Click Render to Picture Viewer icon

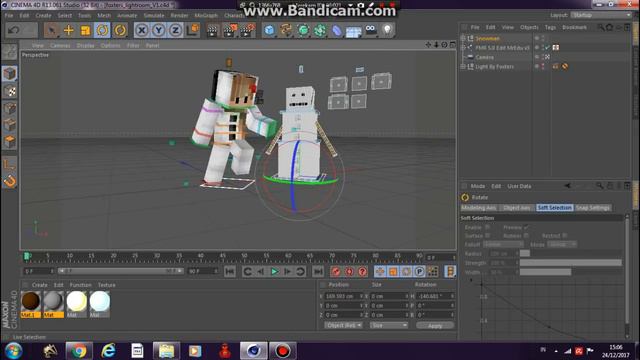pos(230,30)
